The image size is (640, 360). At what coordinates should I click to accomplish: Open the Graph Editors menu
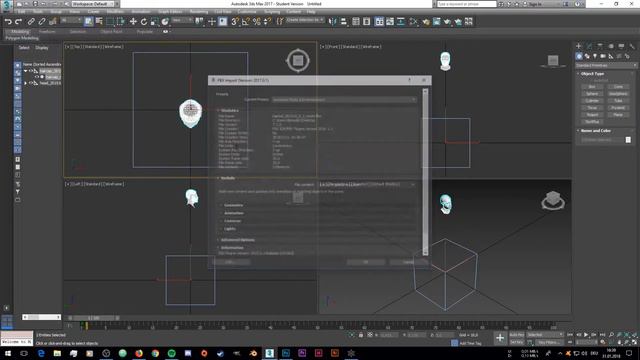(170, 12)
